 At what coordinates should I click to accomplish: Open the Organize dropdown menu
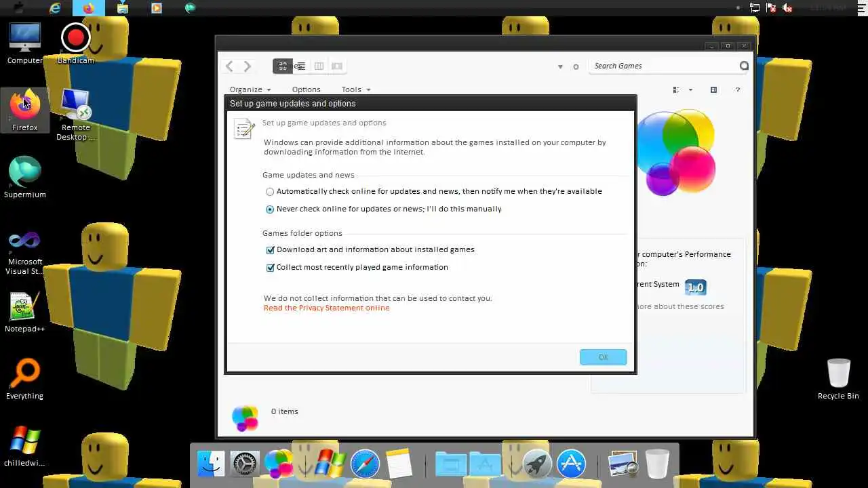[x=250, y=89]
